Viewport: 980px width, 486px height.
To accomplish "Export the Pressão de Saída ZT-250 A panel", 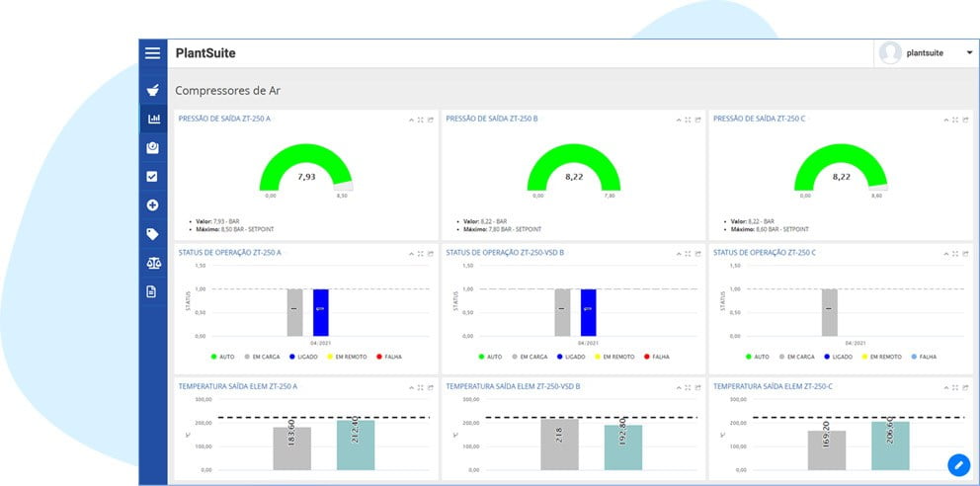I will 431,120.
